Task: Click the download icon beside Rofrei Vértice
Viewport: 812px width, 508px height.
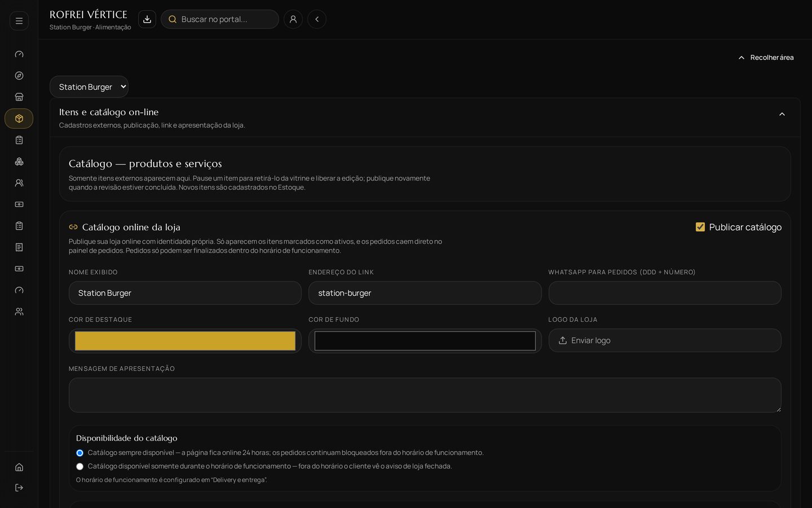Action: pos(147,19)
